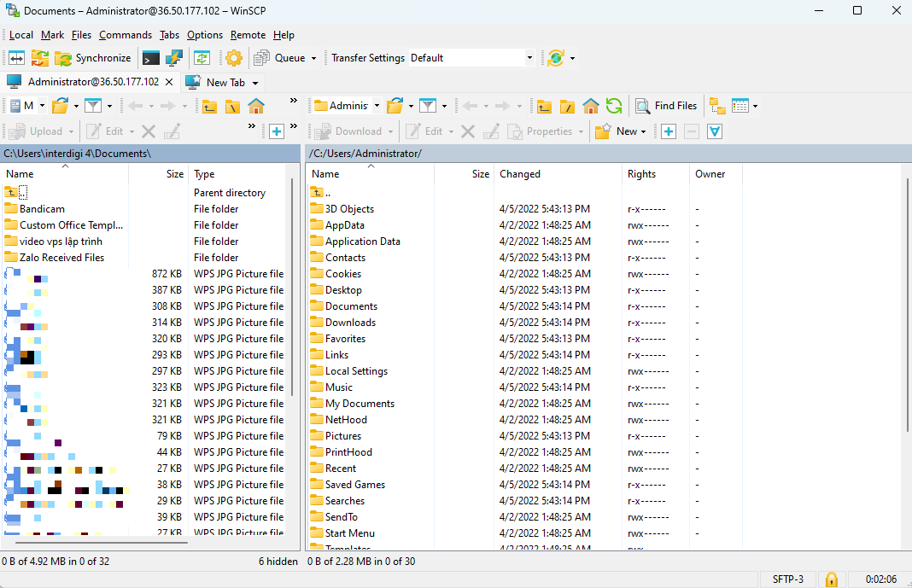Click the remote New button

point(616,131)
